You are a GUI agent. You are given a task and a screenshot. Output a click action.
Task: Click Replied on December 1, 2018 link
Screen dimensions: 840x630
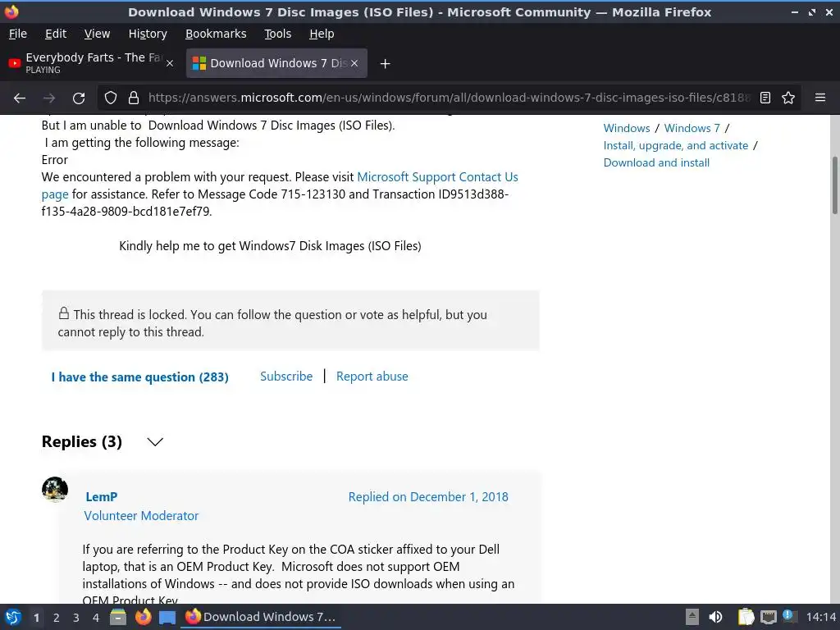click(x=428, y=496)
